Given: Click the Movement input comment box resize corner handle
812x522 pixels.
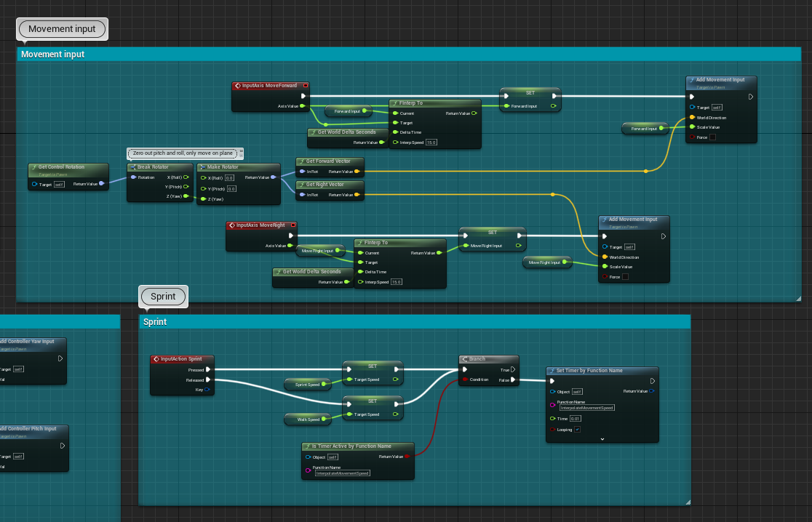Looking at the screenshot, I should tap(798, 299).
